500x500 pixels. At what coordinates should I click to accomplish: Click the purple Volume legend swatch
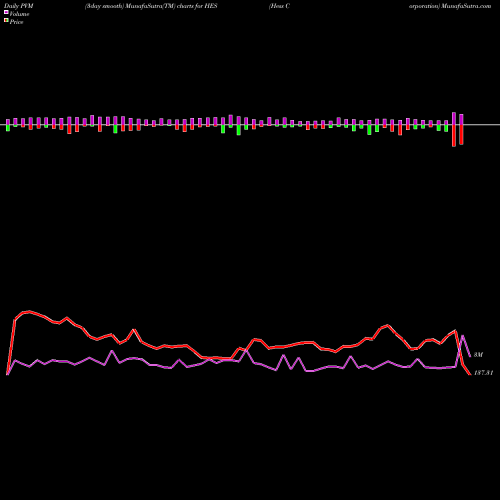coord(6,12)
